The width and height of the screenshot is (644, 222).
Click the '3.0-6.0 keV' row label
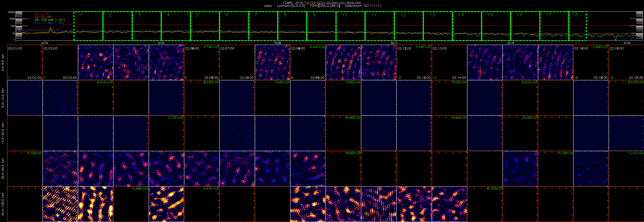[3, 63]
